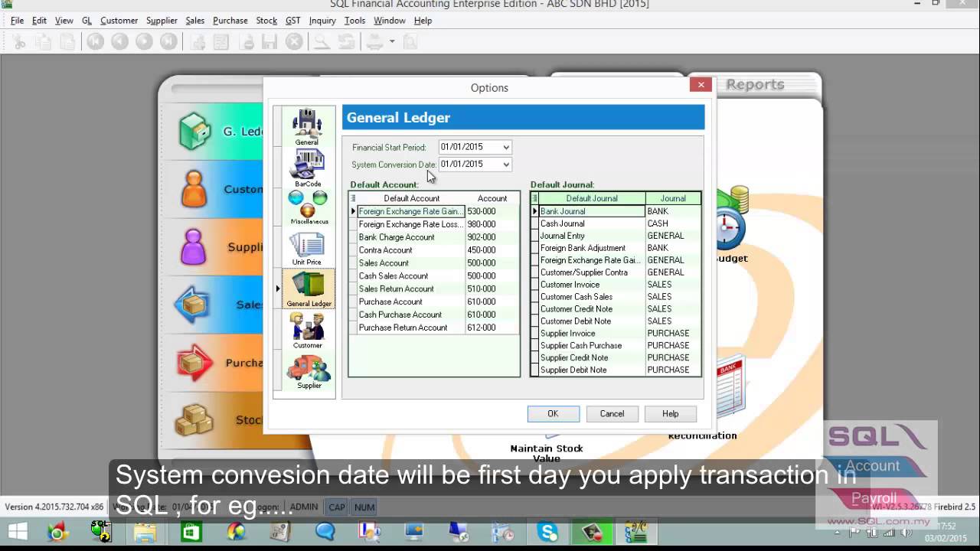Click the Last record toolbar button
The image size is (980, 551).
coord(168,42)
